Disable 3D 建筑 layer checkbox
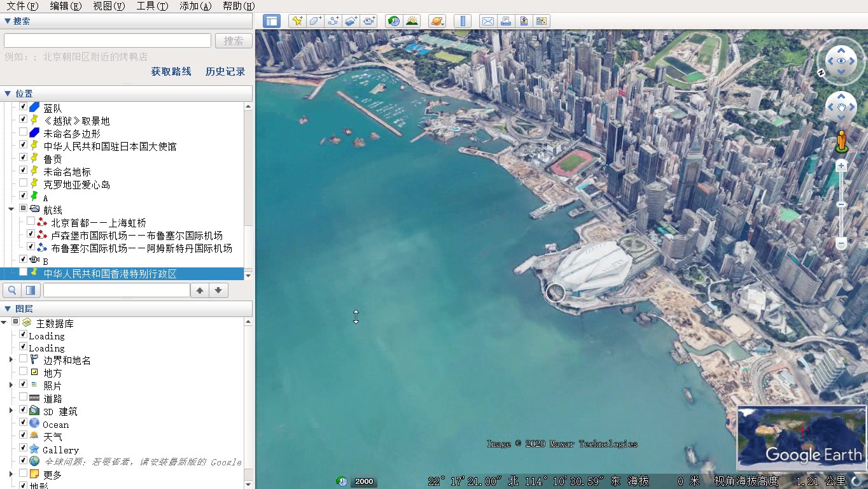868x489 pixels. tap(24, 410)
